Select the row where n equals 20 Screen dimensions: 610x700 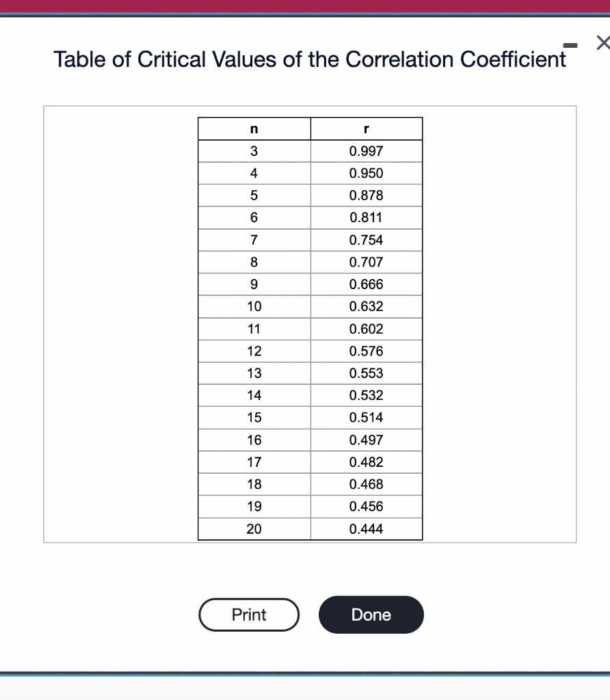(254, 528)
